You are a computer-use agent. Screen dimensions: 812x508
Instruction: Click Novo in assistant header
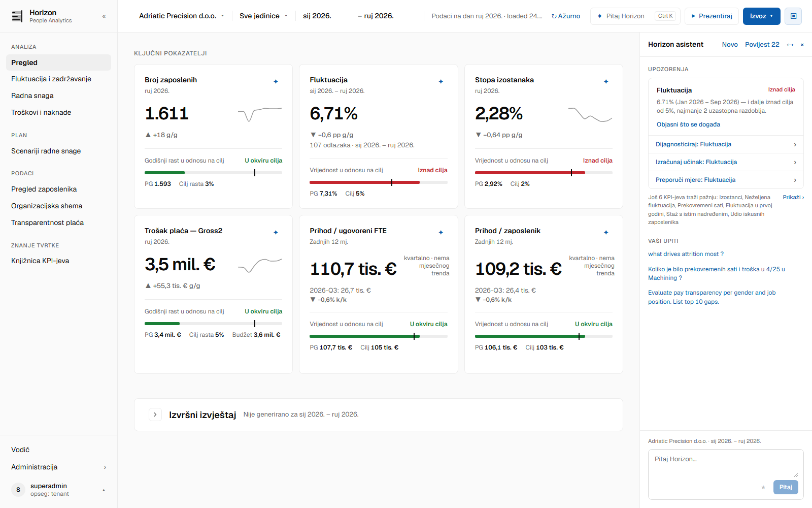[x=730, y=45]
